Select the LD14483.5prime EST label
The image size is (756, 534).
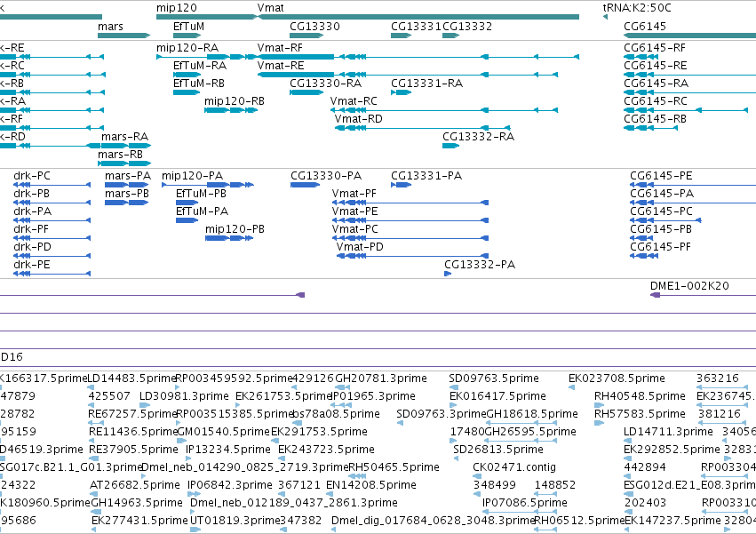pos(132,379)
